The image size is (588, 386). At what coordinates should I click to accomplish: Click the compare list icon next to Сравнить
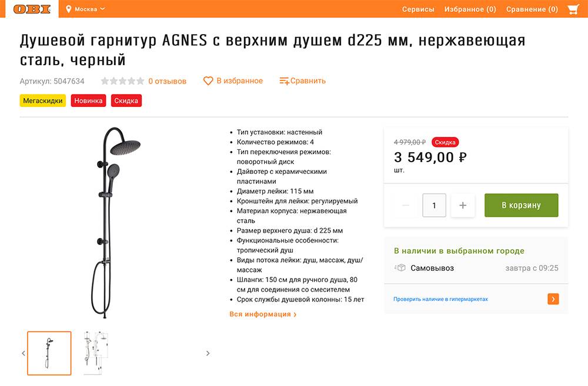click(x=284, y=81)
